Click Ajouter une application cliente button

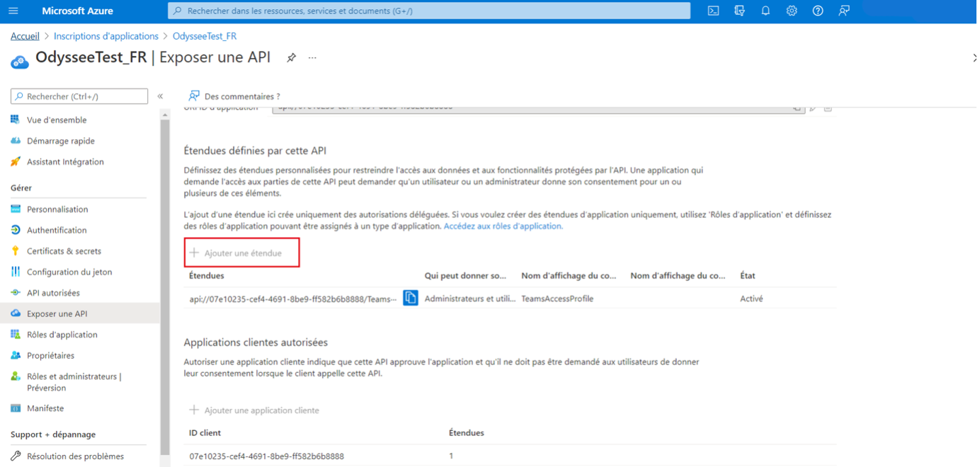tap(254, 410)
